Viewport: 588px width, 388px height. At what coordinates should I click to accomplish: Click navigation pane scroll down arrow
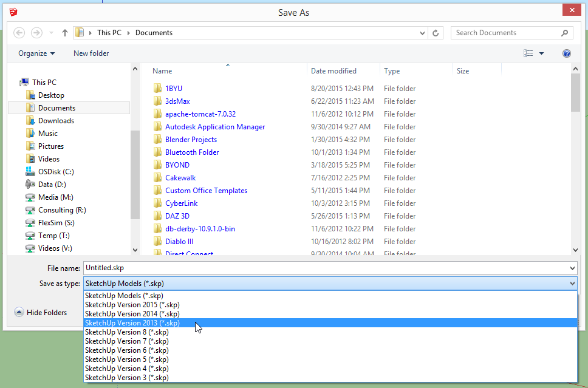pos(135,250)
